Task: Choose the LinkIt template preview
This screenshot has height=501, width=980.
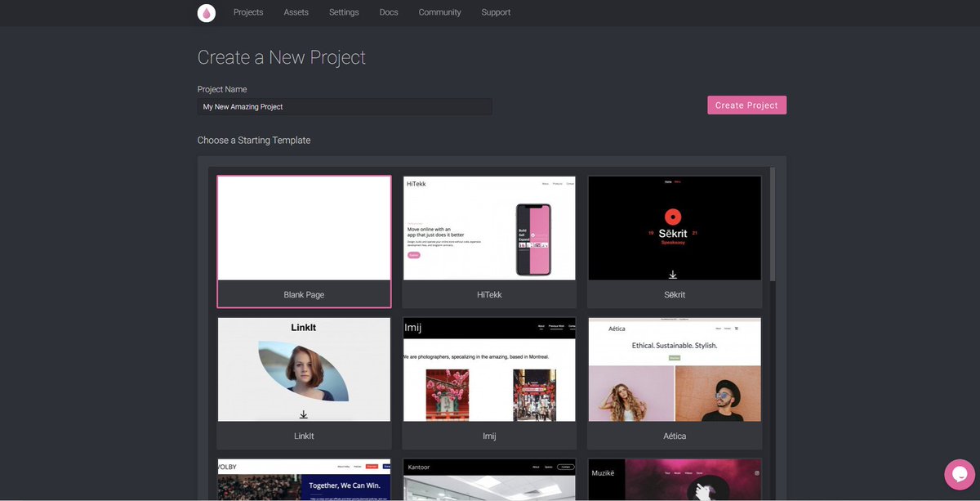Action: click(x=304, y=369)
